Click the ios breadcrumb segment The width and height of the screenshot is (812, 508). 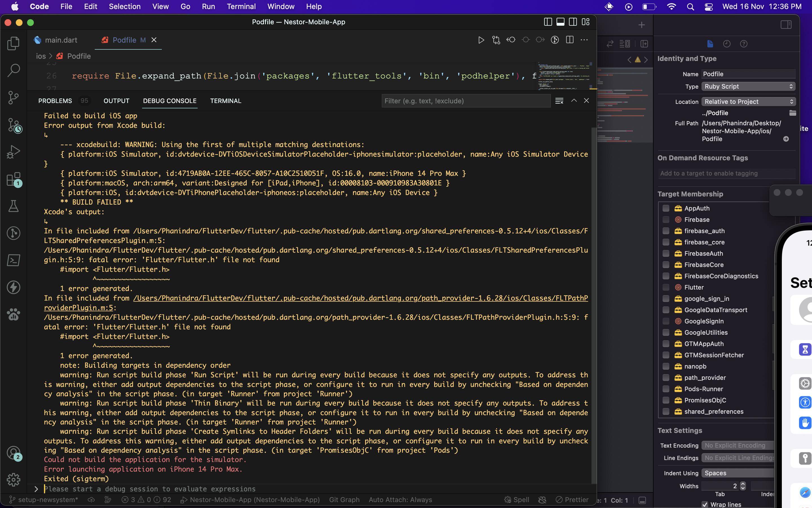pyautogui.click(x=41, y=56)
